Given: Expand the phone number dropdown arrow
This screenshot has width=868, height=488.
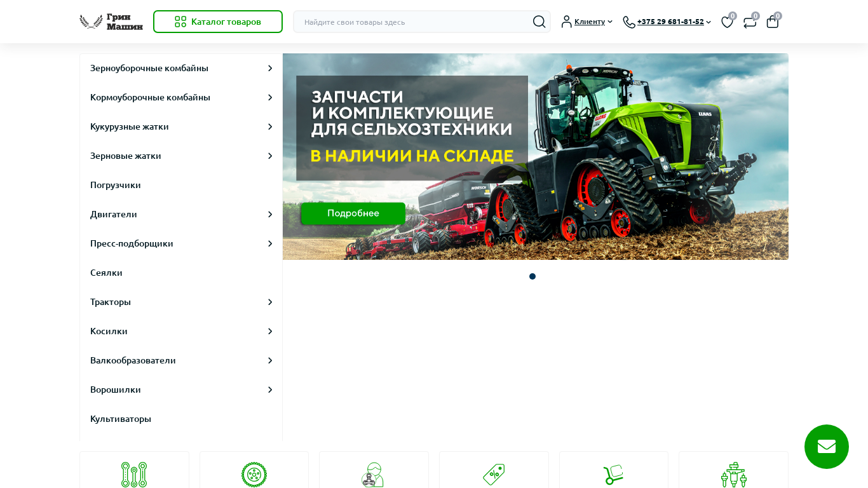Looking at the screenshot, I should pos(709,22).
